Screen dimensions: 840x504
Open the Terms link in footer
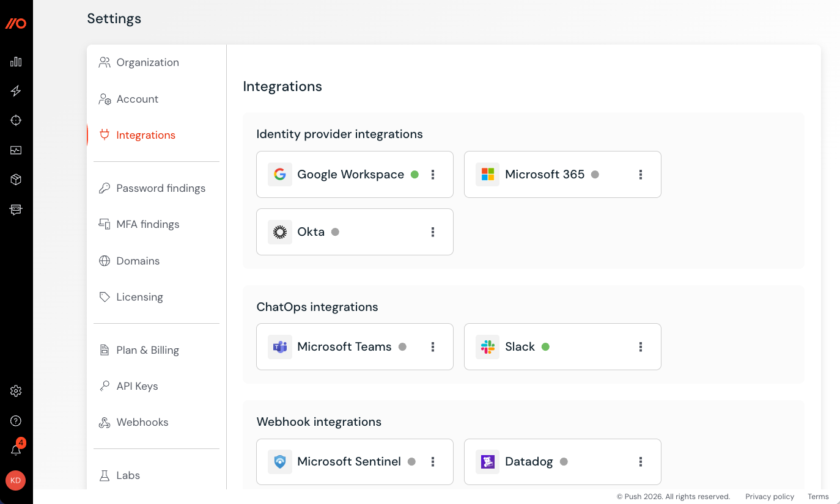pyautogui.click(x=818, y=496)
